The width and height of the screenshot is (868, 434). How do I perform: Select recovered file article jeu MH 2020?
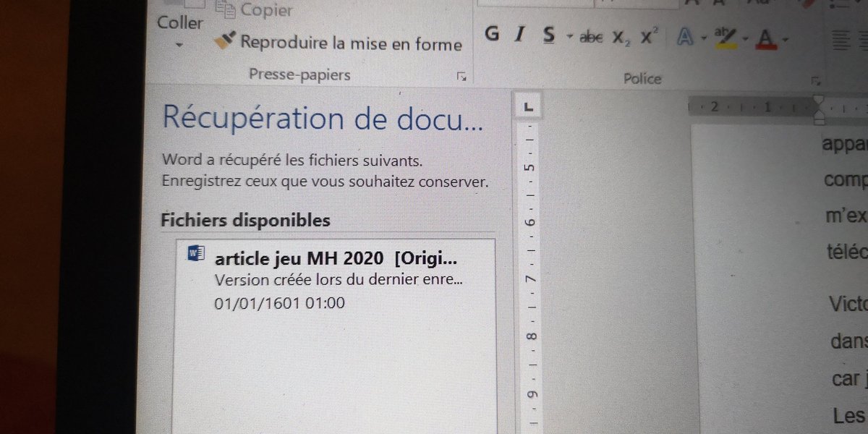[336, 280]
